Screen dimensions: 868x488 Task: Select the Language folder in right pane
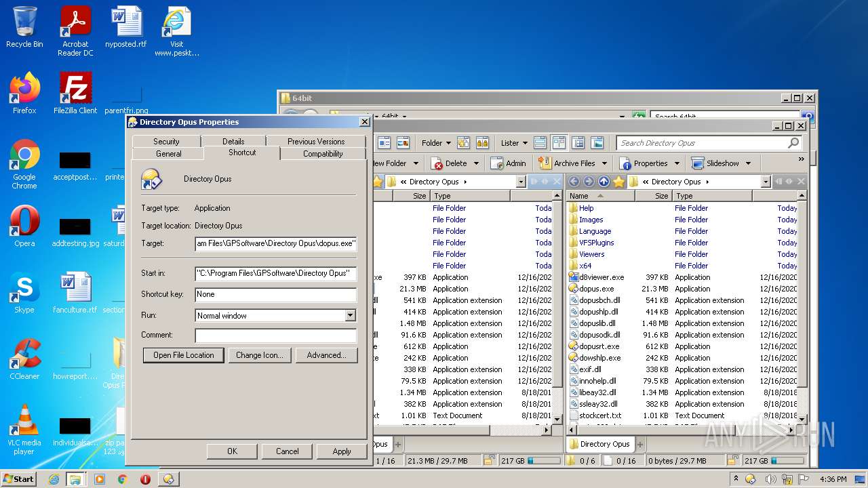coord(594,231)
